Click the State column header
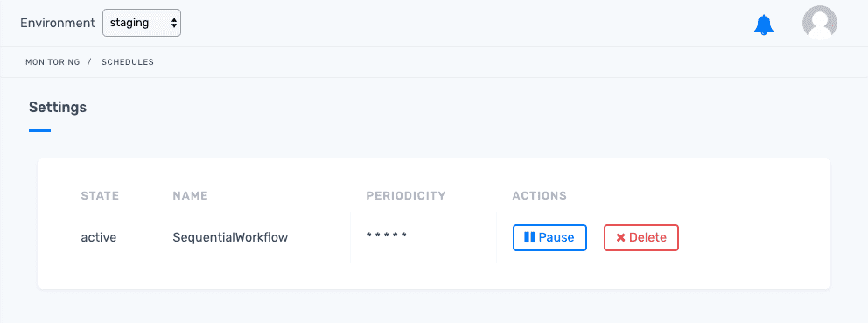This screenshot has width=868, height=323. click(x=101, y=195)
